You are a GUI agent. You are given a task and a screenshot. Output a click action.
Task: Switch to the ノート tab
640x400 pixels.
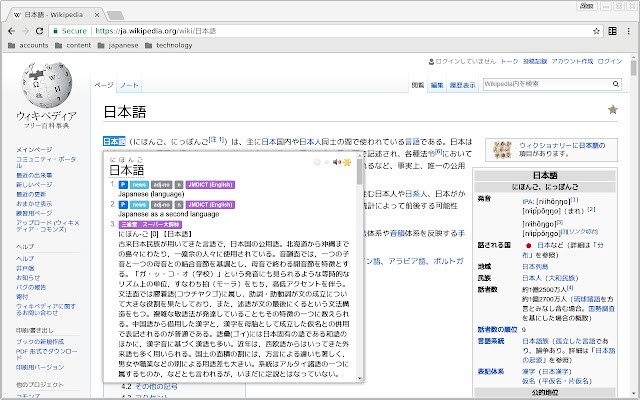(x=129, y=86)
